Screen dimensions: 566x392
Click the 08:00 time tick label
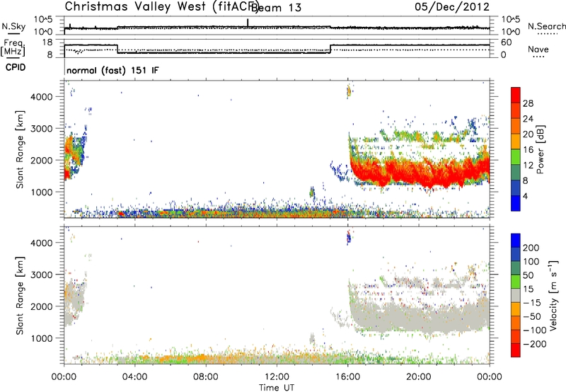pyautogui.click(x=206, y=377)
